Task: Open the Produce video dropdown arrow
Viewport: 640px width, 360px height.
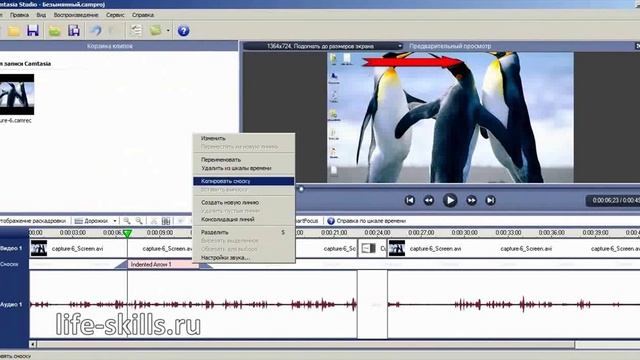Action: click(168, 31)
